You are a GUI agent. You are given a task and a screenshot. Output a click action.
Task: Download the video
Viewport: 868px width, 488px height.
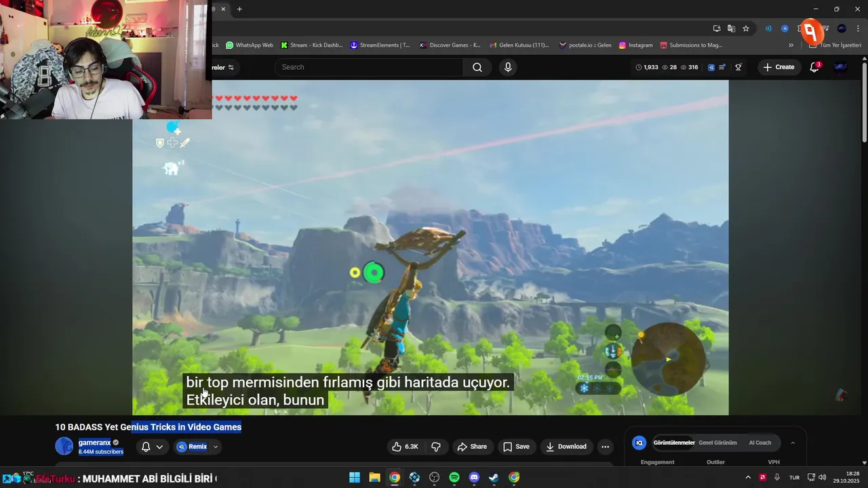[x=566, y=447]
